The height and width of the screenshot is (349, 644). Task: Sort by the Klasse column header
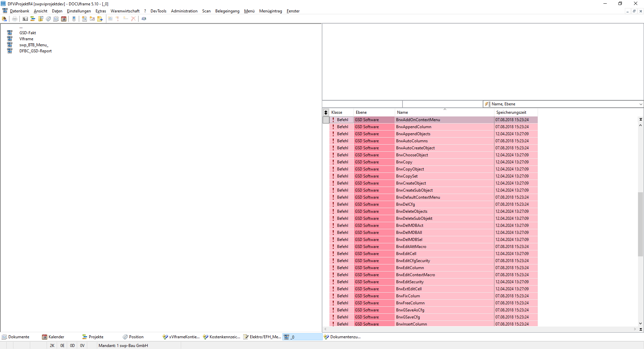coord(341,112)
